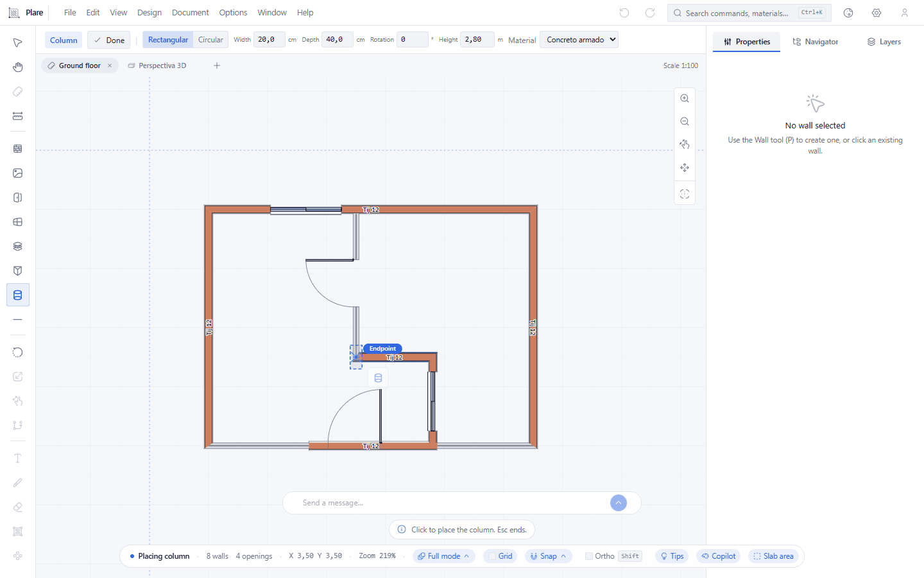This screenshot has height=578, width=924.
Task: Click the search commands box
Action: [749, 13]
